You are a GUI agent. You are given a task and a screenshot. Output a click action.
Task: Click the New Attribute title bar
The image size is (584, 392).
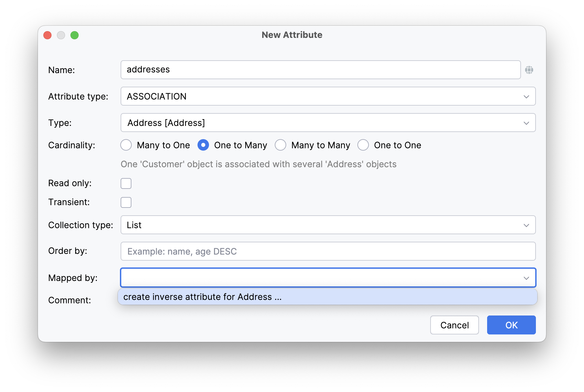coord(292,35)
